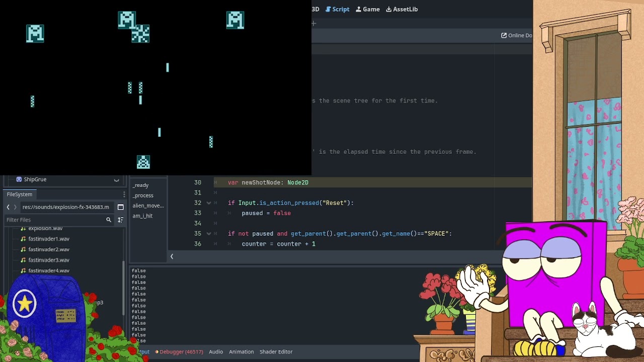Jump to the _ready method

point(140,185)
